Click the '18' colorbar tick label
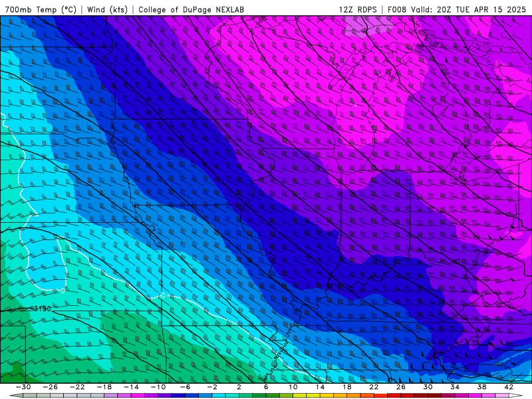The width and height of the screenshot is (532, 399). pos(346,387)
